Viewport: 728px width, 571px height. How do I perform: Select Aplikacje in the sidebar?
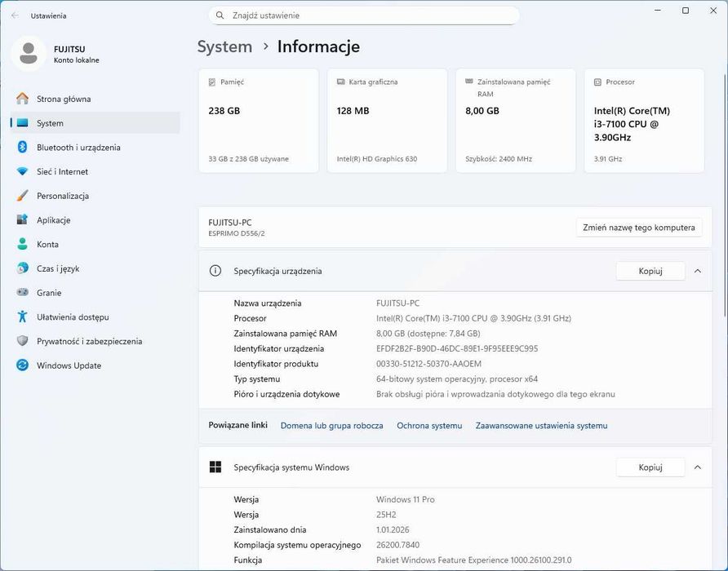95,219
